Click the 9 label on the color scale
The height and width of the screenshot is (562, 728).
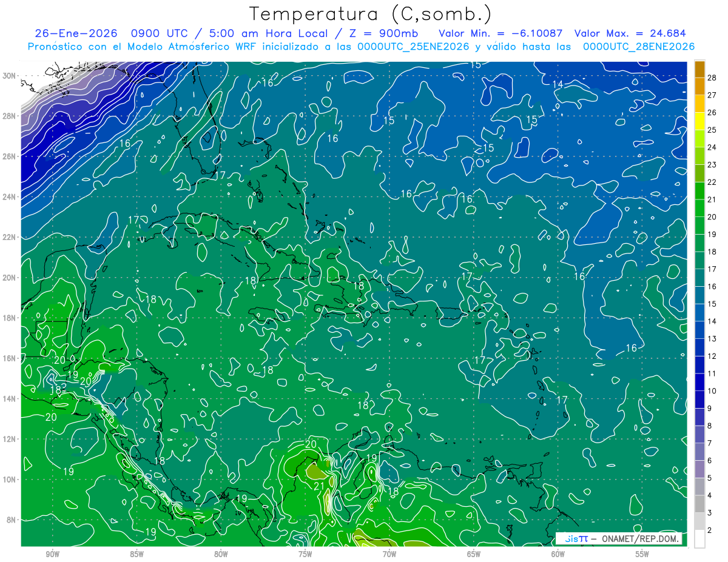tap(710, 409)
